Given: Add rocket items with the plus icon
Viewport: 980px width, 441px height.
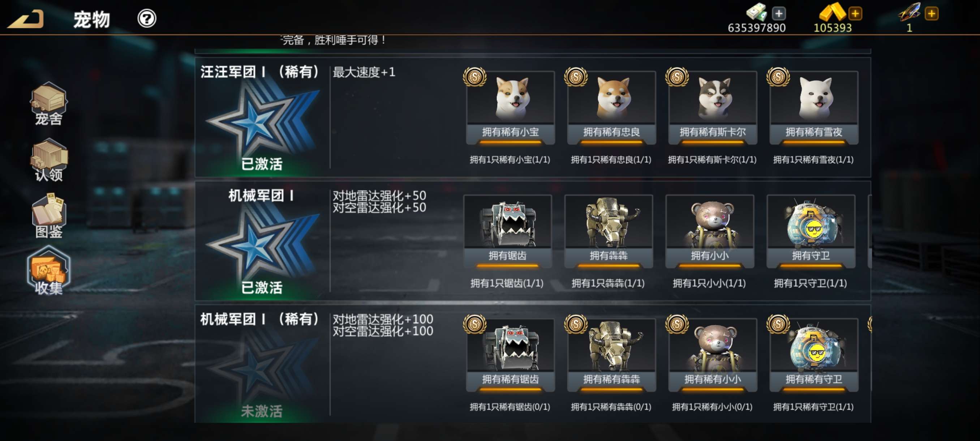Looking at the screenshot, I should click(931, 14).
